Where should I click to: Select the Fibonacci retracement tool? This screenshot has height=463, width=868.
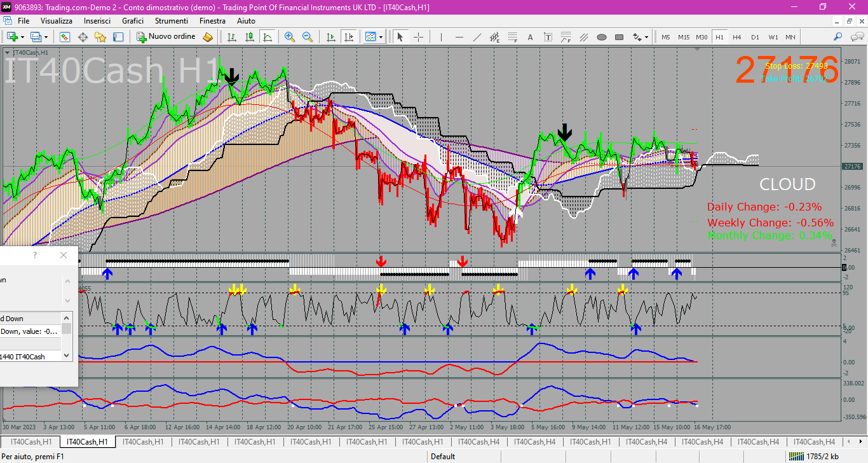click(512, 37)
